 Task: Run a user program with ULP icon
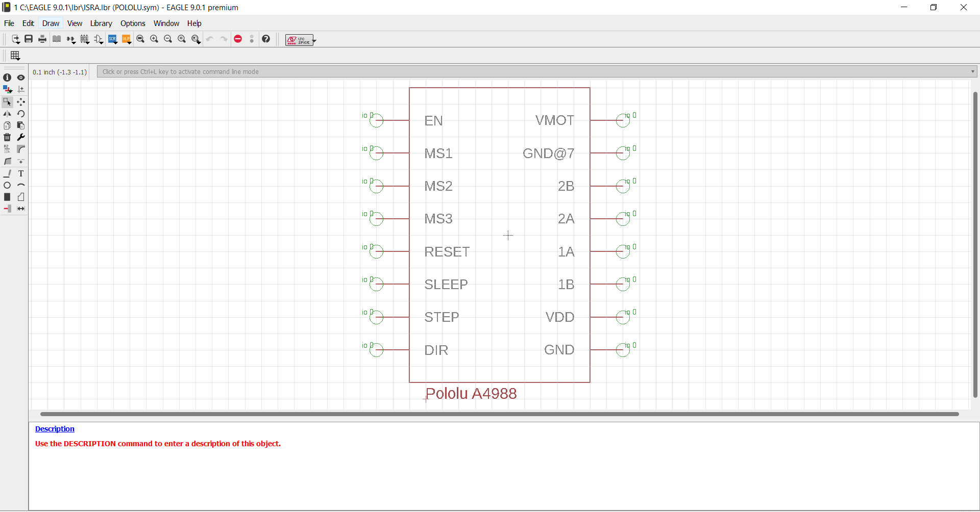(127, 39)
